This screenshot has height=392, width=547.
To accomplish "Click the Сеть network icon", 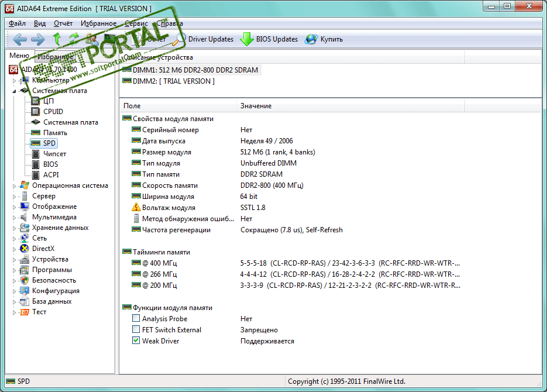I will click(25, 238).
